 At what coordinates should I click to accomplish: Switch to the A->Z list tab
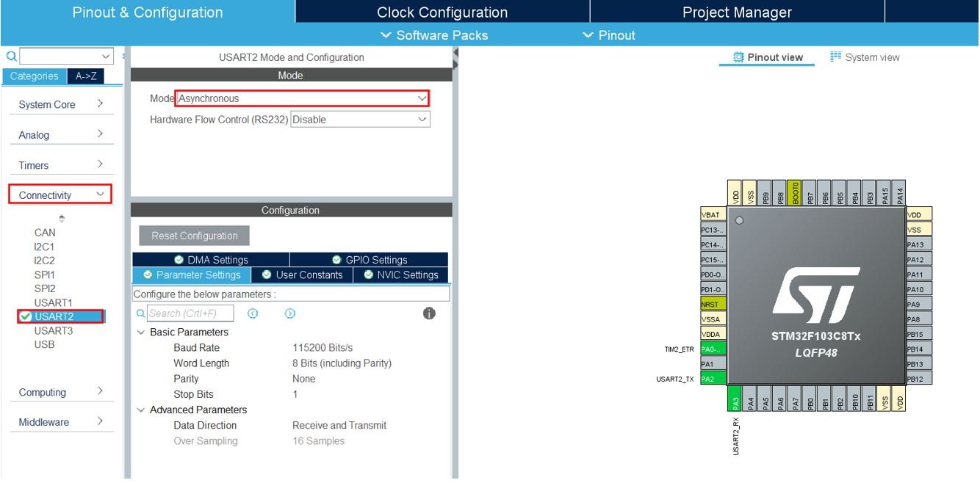coord(86,76)
